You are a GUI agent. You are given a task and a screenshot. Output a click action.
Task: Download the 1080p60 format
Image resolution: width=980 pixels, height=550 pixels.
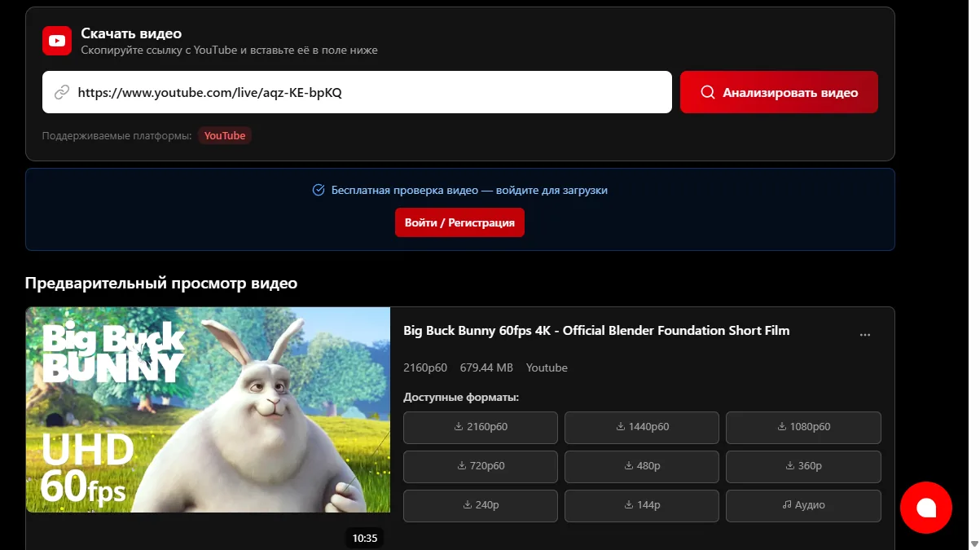tap(803, 427)
